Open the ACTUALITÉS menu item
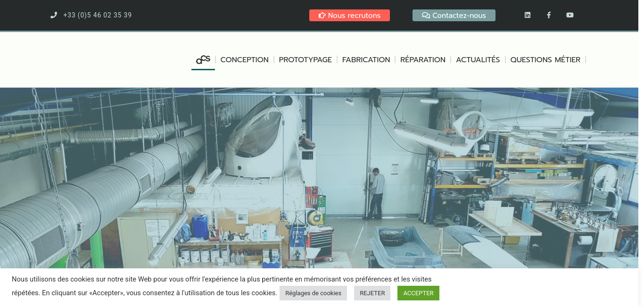The image size is (644, 307). tap(478, 60)
